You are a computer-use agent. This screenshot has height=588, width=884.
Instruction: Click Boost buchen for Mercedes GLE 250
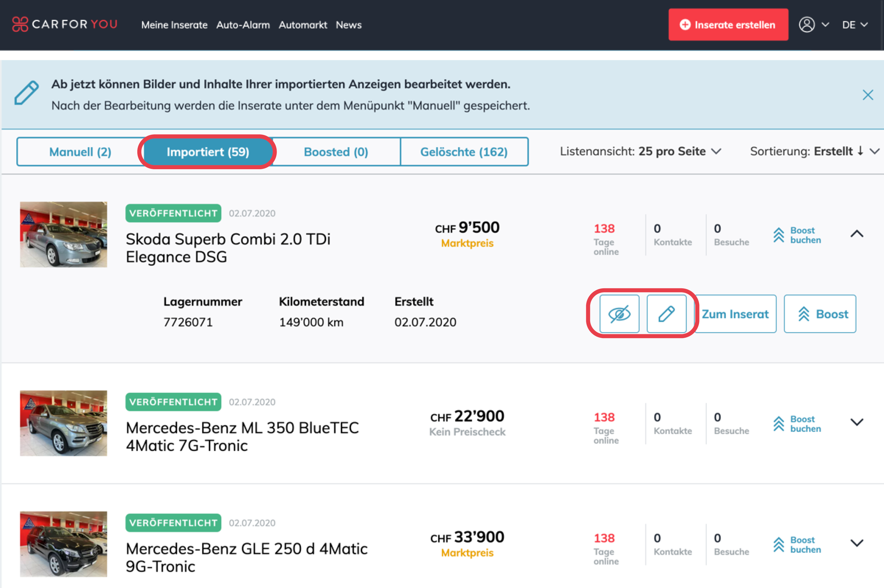pyautogui.click(x=797, y=544)
